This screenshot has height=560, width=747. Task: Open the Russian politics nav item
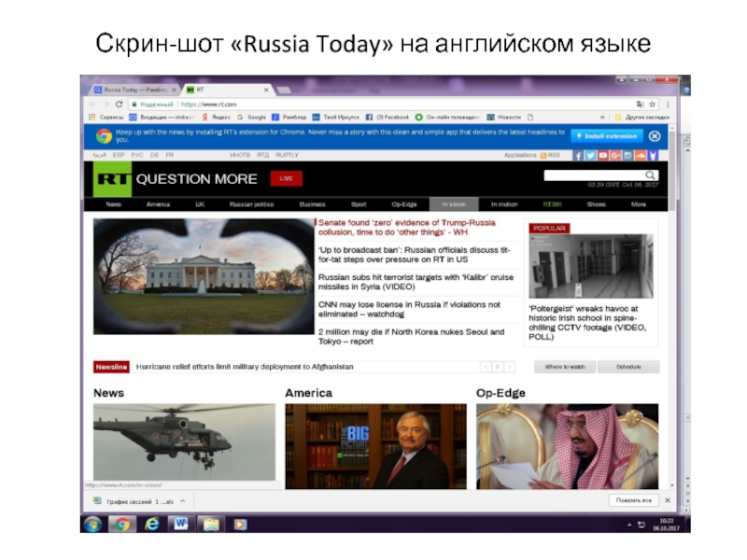[x=251, y=204]
